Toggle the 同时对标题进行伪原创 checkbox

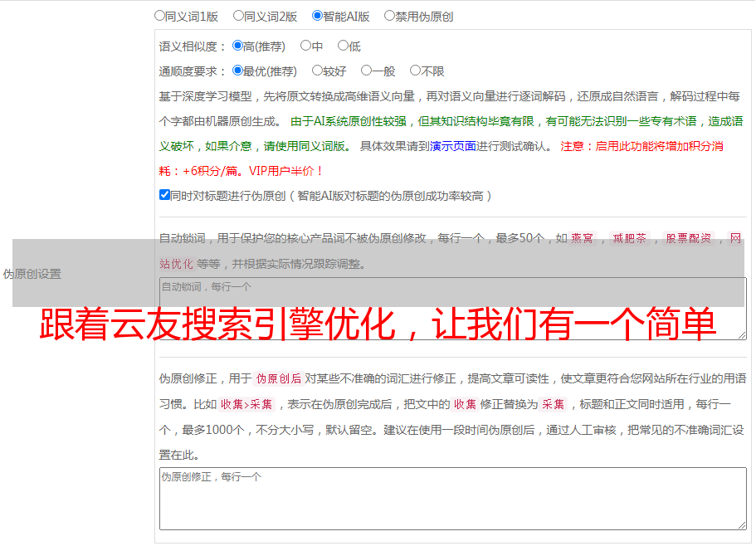tap(164, 195)
